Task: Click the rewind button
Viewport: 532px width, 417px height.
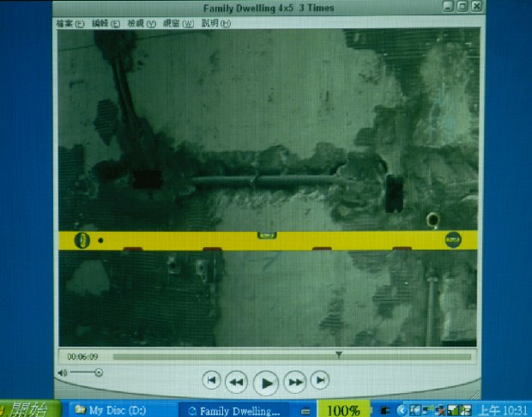Action: click(x=238, y=380)
